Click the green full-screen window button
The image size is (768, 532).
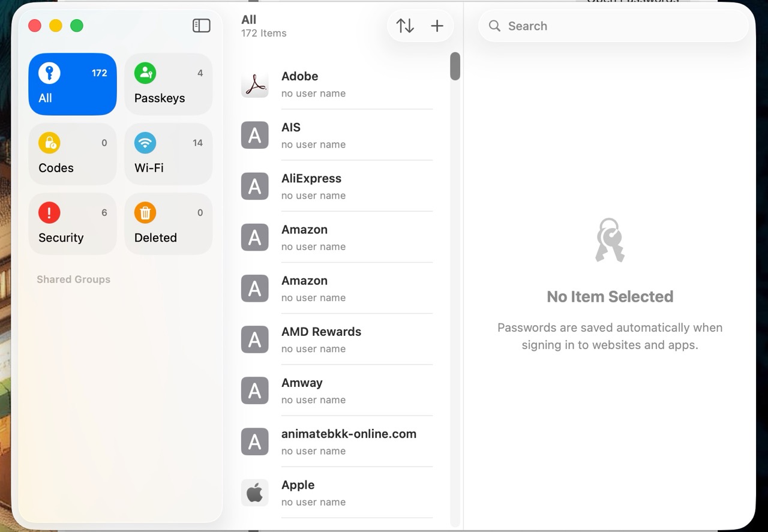click(x=77, y=26)
